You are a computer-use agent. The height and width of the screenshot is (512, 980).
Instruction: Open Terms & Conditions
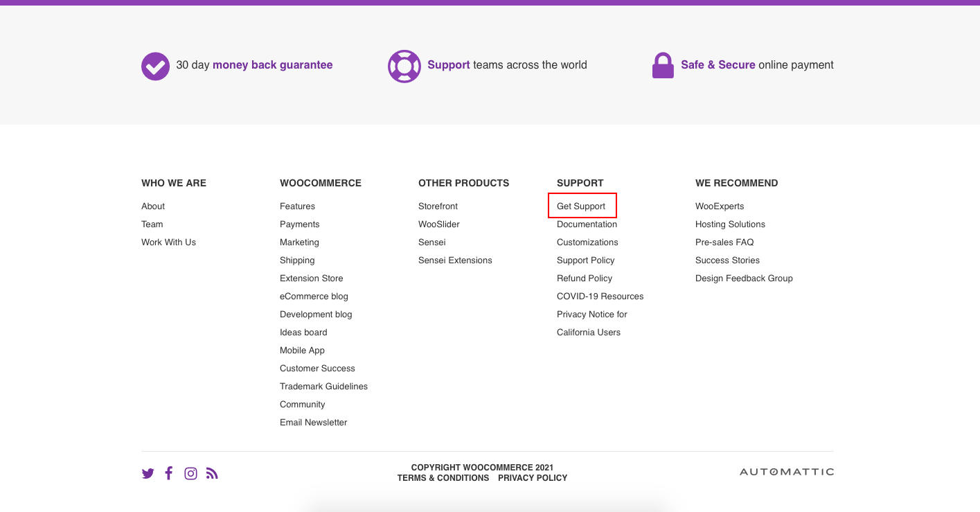tap(443, 478)
